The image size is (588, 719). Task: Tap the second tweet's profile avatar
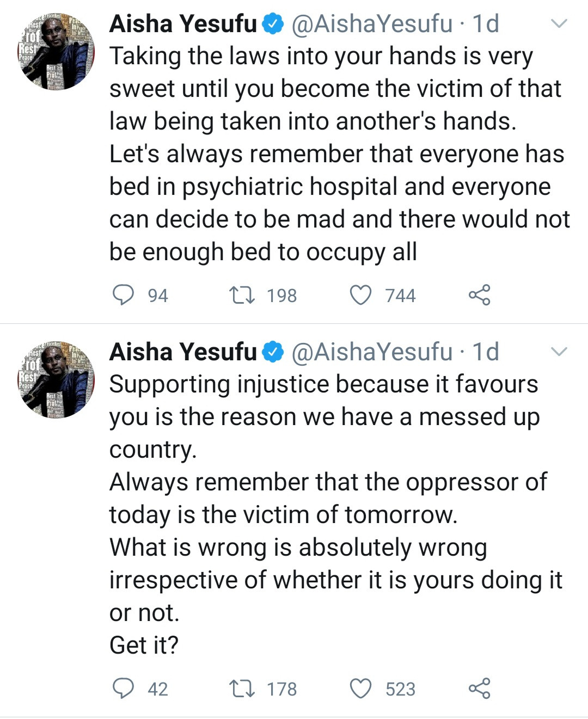point(56,380)
